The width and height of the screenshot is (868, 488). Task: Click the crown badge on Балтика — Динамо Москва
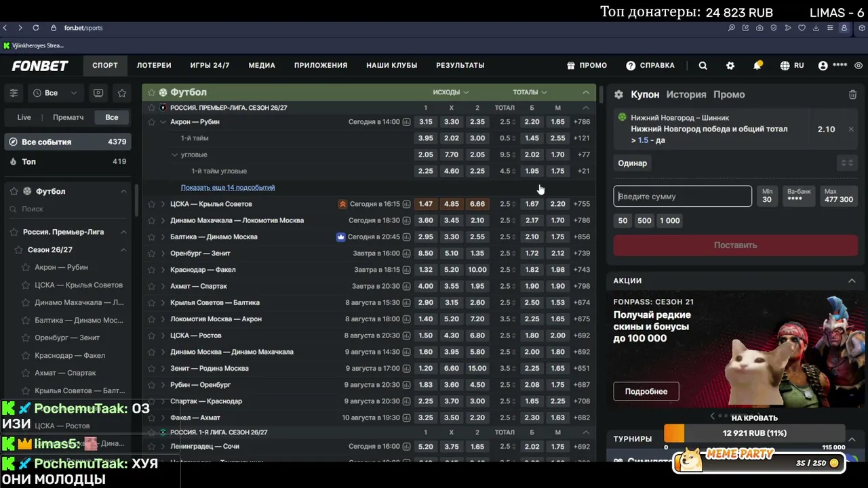[341, 237]
